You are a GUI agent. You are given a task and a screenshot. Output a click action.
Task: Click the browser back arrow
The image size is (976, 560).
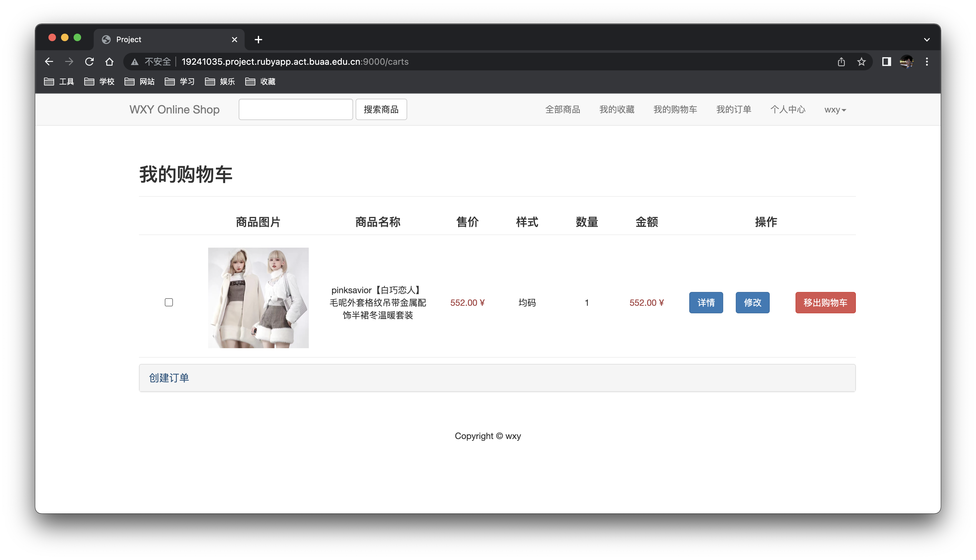click(x=49, y=62)
